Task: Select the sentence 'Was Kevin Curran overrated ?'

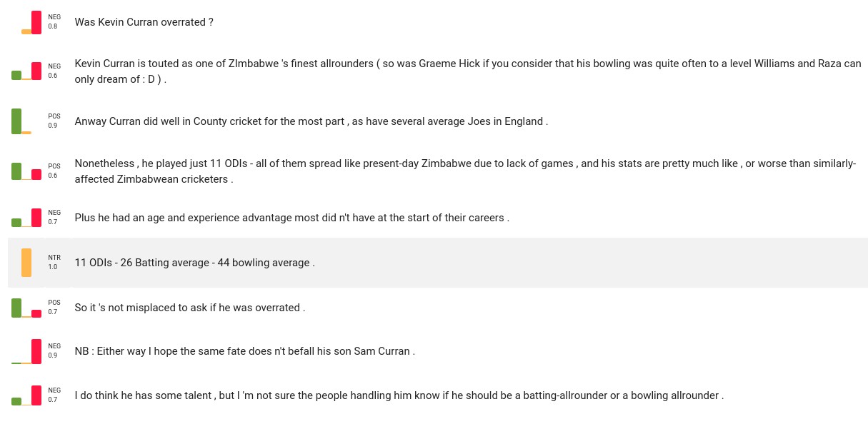Action: pos(144,22)
